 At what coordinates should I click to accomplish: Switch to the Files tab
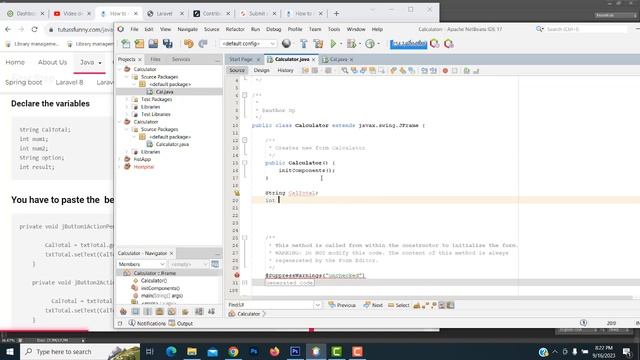coord(155,60)
